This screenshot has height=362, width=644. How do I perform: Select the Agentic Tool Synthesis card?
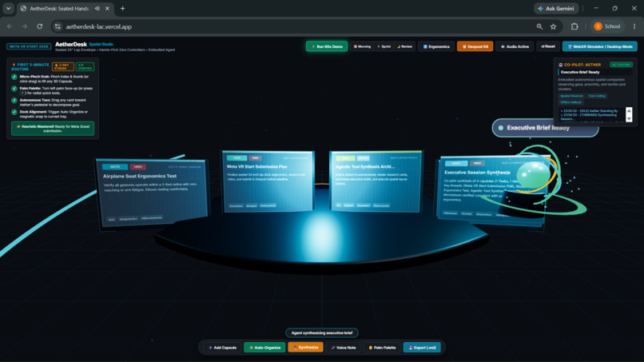376,181
